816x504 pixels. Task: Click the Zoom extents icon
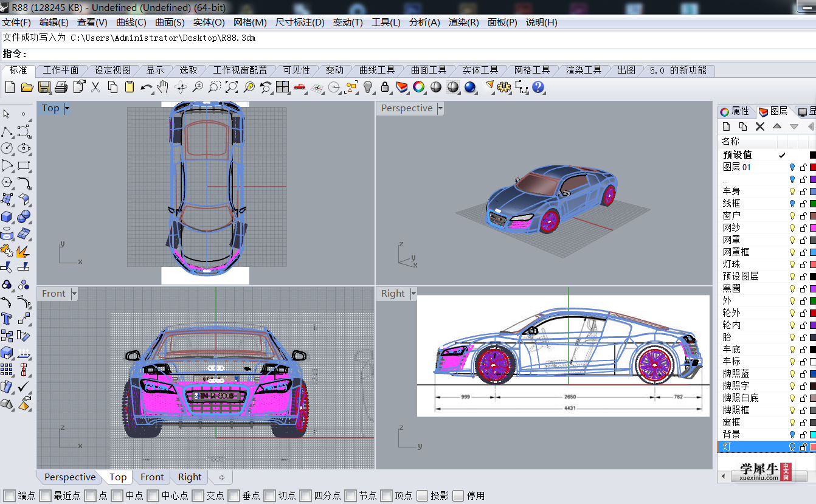click(232, 87)
